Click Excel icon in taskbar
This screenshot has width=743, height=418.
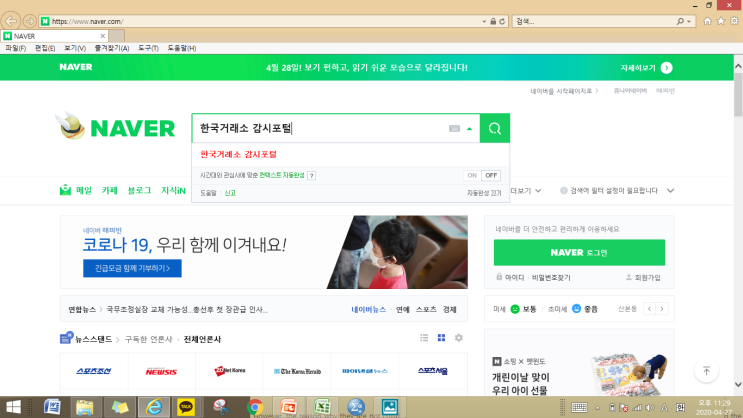[x=322, y=407]
